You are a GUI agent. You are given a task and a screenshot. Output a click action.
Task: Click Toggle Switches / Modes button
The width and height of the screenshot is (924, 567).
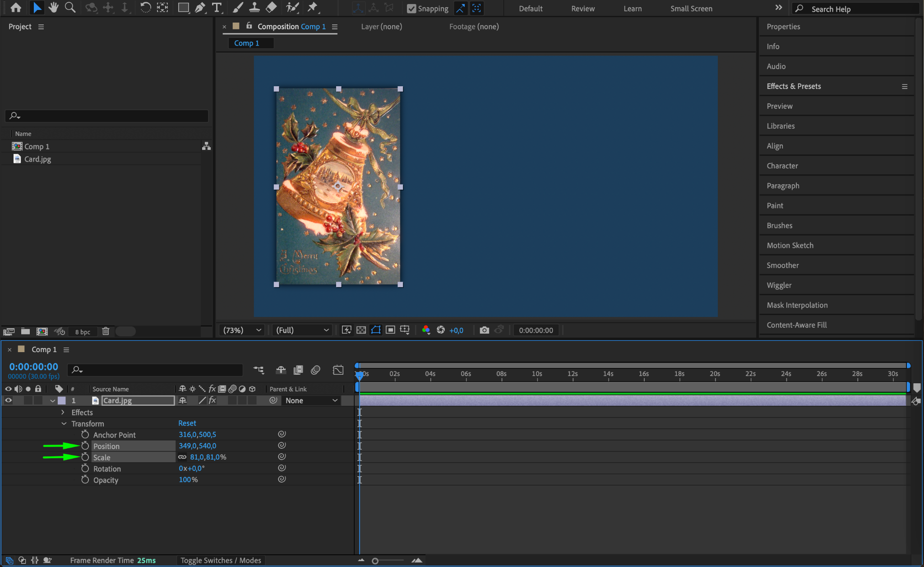point(221,560)
